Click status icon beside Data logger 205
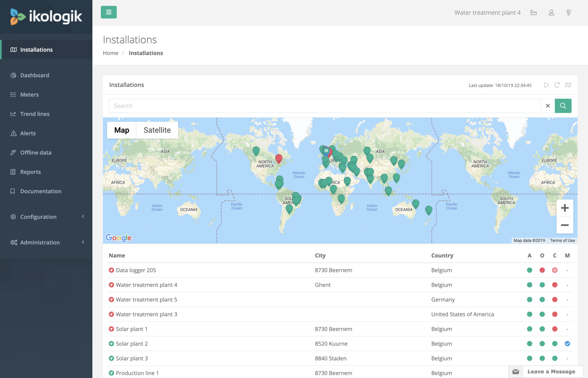Image resolution: width=588 pixels, height=378 pixels. [111, 270]
